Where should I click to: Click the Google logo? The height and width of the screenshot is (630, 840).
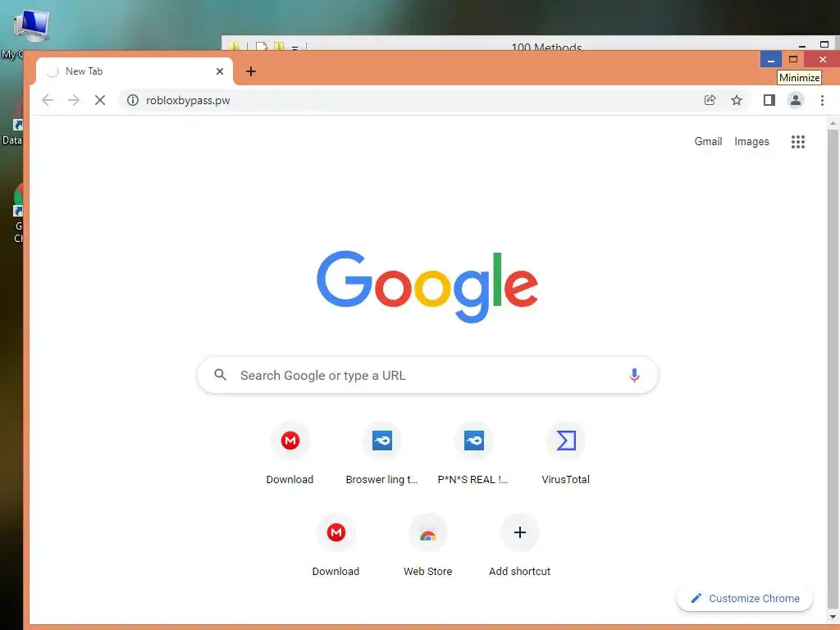click(x=427, y=286)
